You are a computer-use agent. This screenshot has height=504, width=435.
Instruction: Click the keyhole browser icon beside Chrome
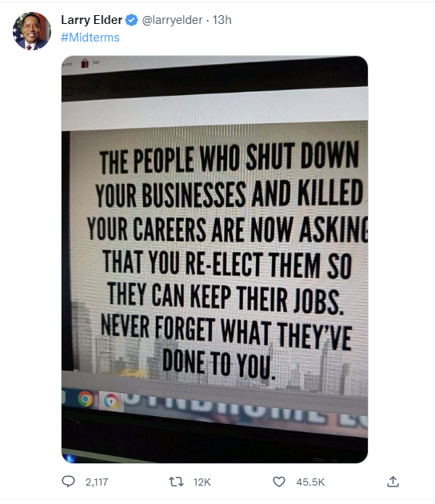click(111, 402)
